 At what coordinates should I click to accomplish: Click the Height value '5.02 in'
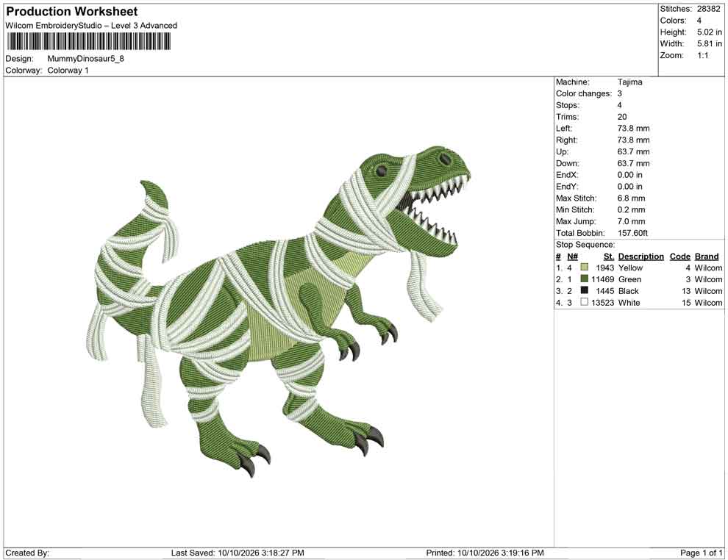[x=710, y=32]
